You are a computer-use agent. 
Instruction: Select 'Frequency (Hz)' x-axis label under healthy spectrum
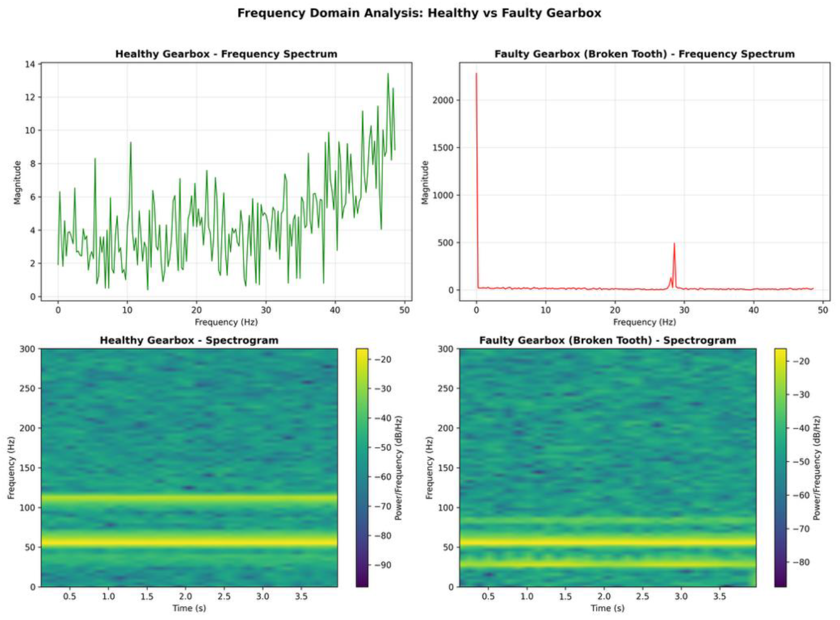226,322
